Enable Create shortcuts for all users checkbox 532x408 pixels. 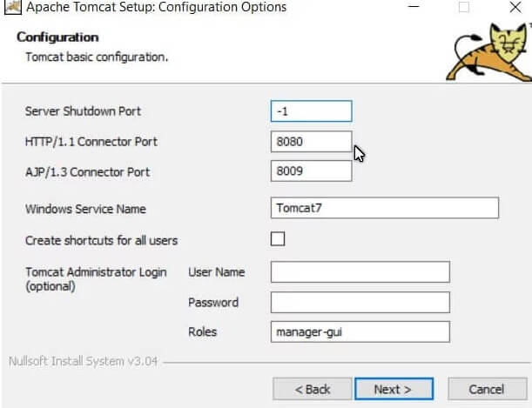278,239
